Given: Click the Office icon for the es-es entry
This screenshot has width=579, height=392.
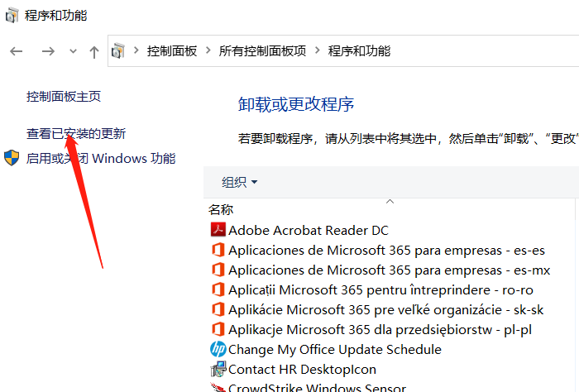Looking at the screenshot, I should [218, 250].
